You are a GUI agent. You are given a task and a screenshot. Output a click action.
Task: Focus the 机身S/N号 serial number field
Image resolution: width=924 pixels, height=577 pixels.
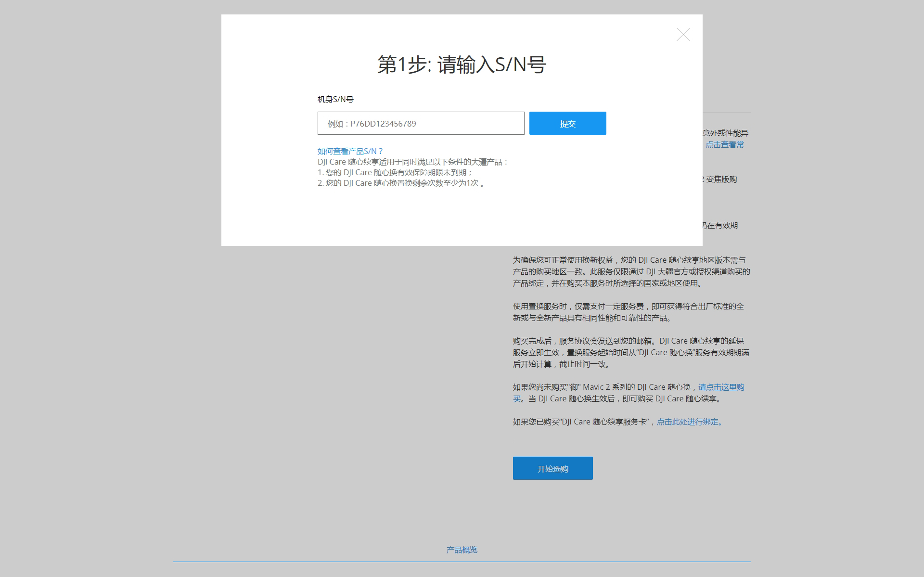421,123
